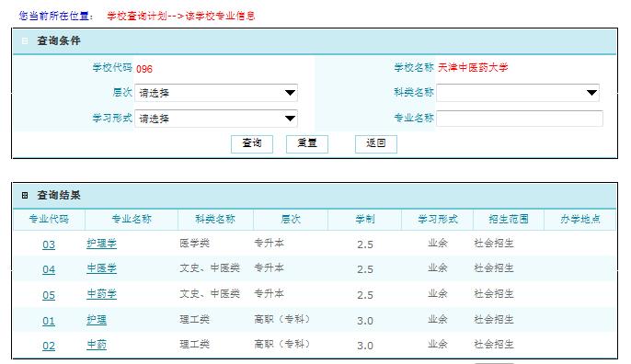The height and width of the screenshot is (364, 631).
Task: Click school name 天津中医药大学
Action: [473, 68]
